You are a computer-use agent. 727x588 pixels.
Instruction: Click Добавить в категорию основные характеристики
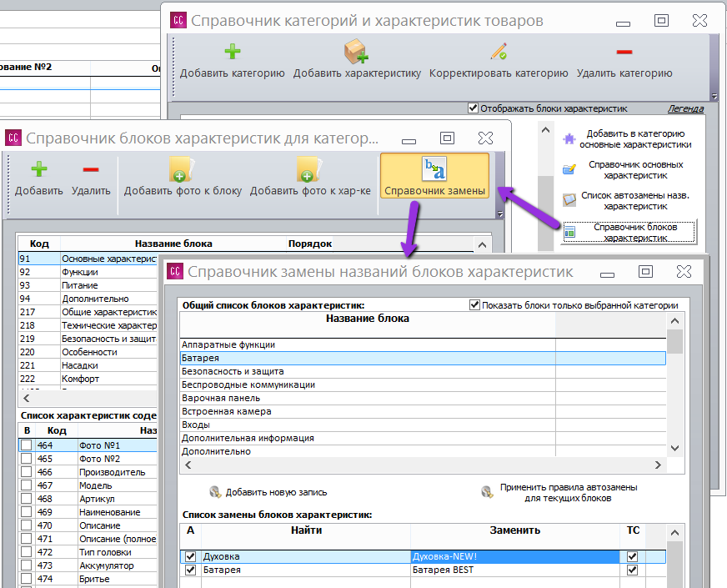(x=635, y=138)
